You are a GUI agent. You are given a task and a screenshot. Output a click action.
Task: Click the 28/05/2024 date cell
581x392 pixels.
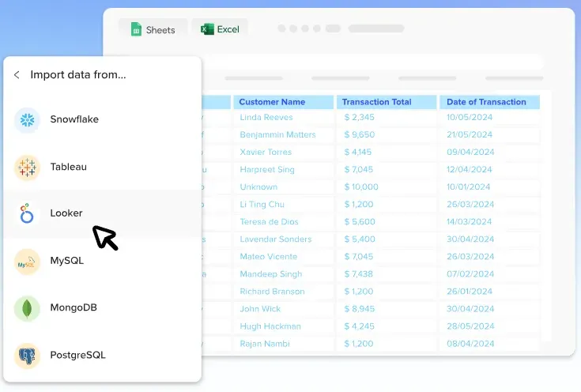pyautogui.click(x=489, y=326)
